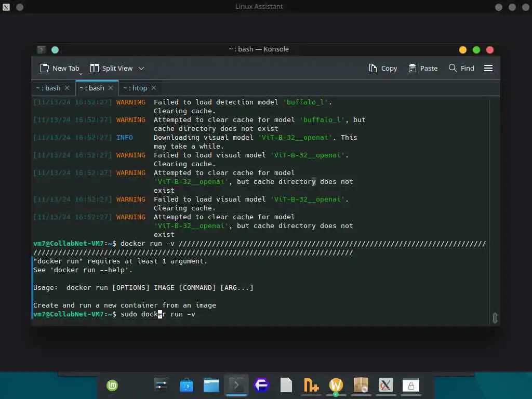The image size is (532, 399).
Task: Open the yellow W application in dock
Action: tap(336, 385)
